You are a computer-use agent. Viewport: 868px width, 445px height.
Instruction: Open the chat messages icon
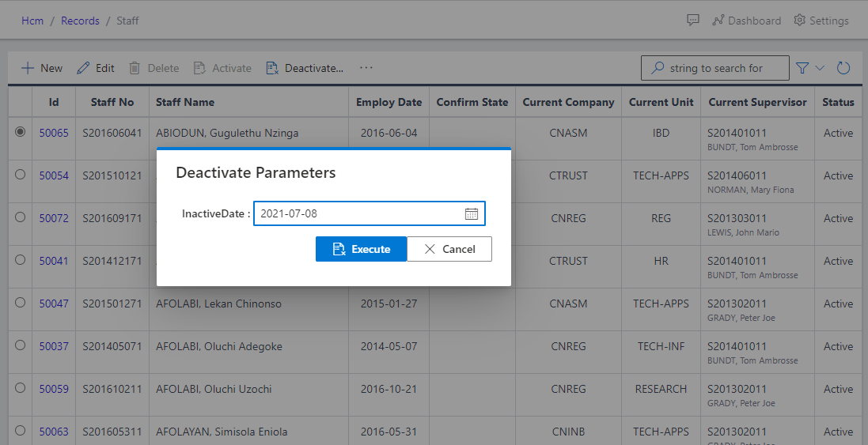point(692,21)
